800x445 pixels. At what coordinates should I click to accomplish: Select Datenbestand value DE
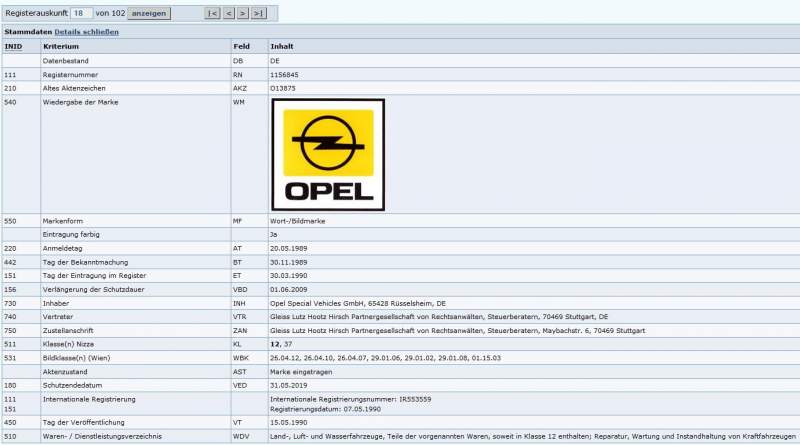point(275,61)
